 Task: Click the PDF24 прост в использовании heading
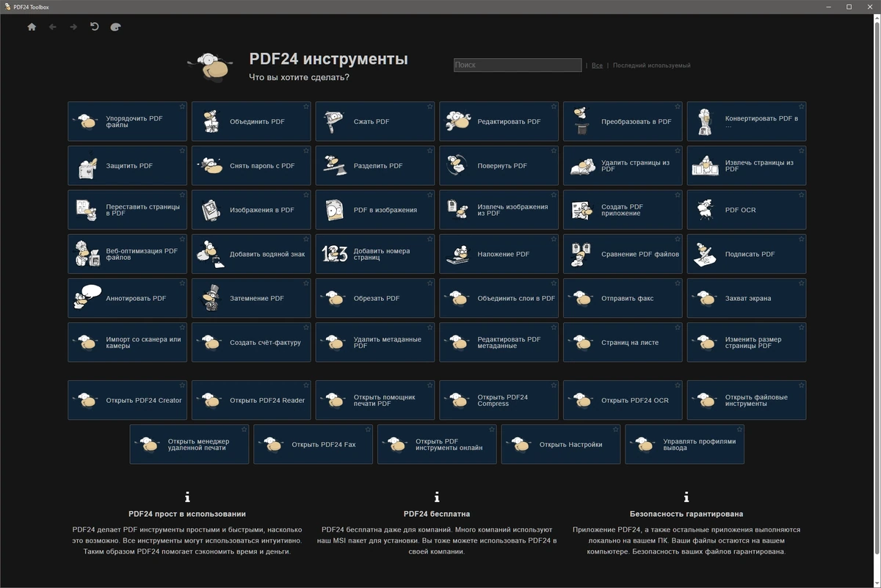point(187,514)
